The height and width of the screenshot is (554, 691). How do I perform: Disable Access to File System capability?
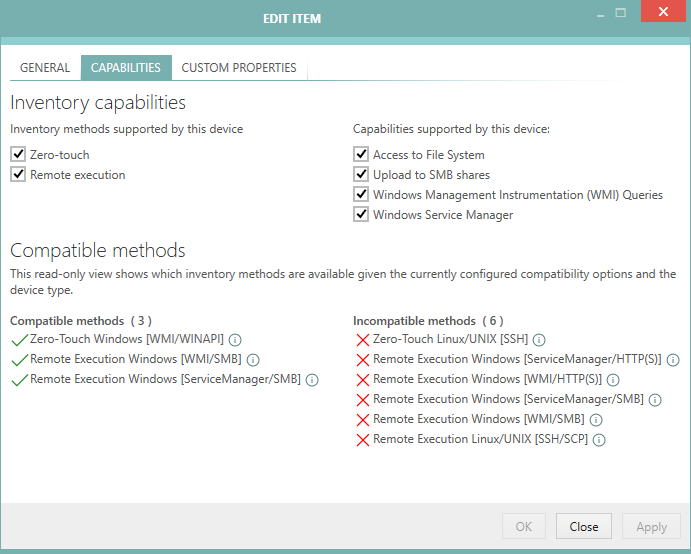click(361, 155)
